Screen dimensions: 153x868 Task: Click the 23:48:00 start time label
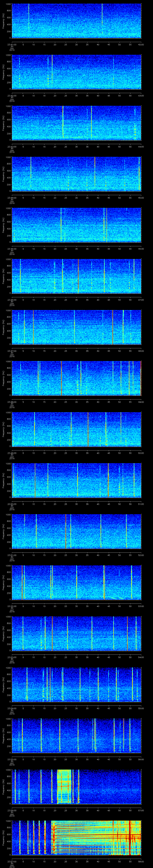coord(12,402)
